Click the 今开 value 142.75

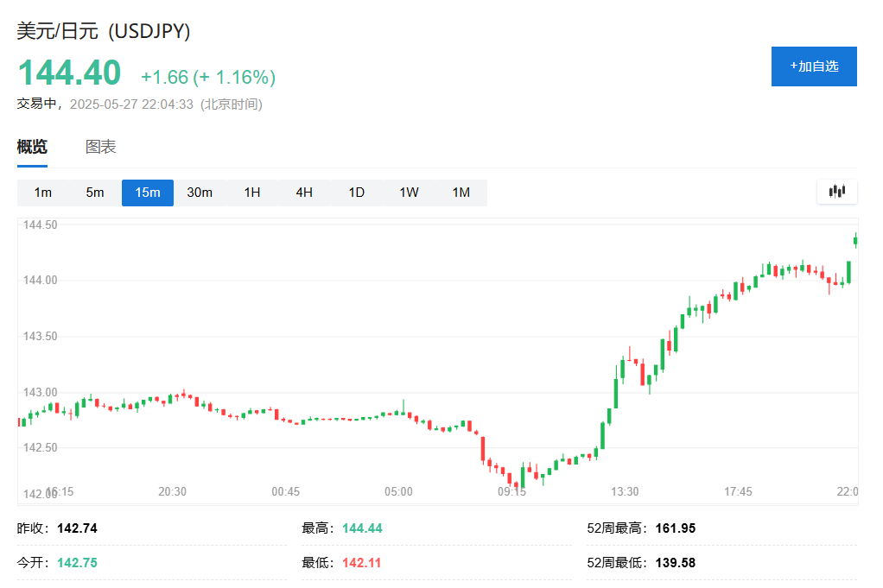click(77, 563)
